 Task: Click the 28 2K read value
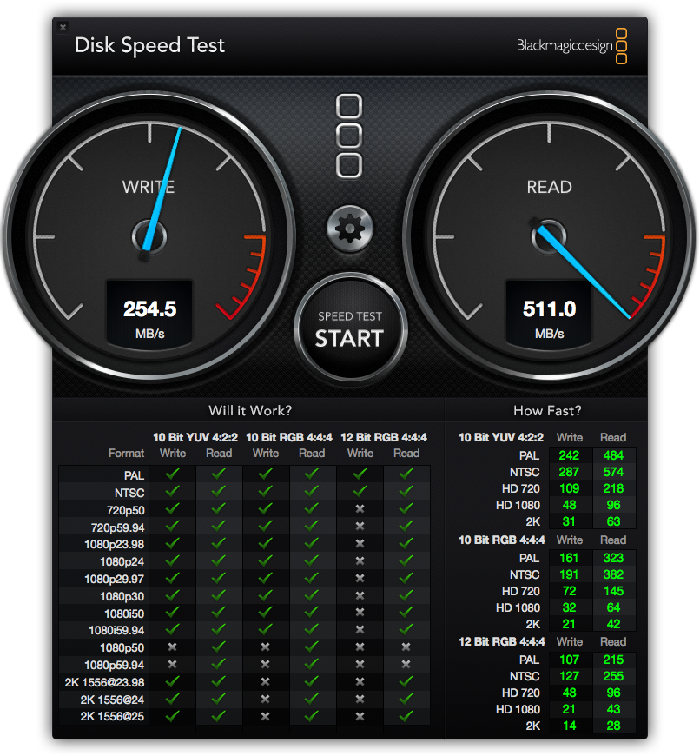[613, 726]
